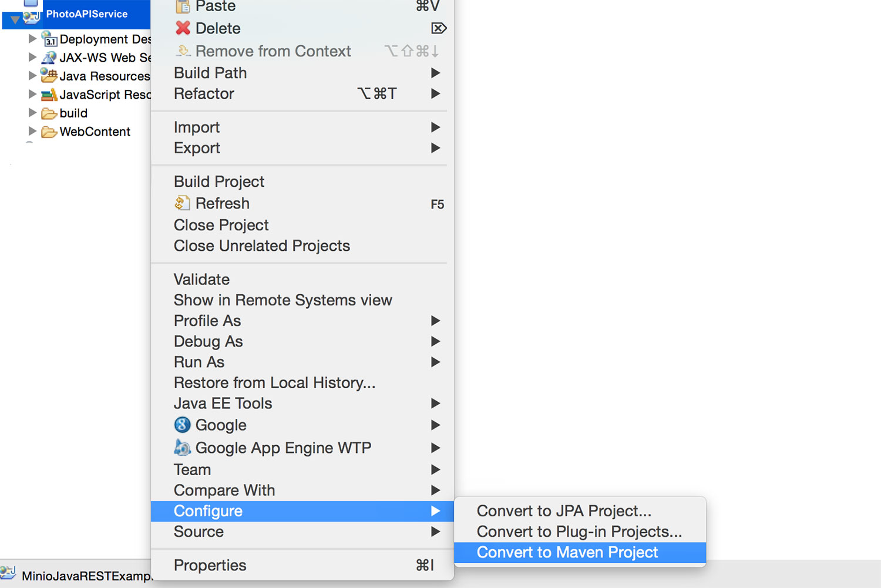Click the Google blue icon
This screenshot has height=588, width=881.
tap(183, 425)
